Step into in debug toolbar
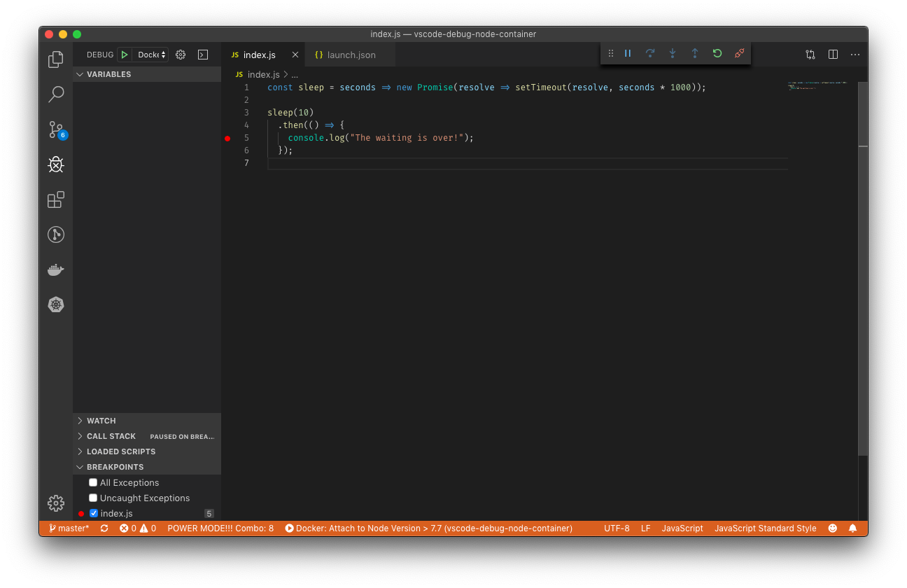Viewport: 907px width, 588px height. point(673,53)
